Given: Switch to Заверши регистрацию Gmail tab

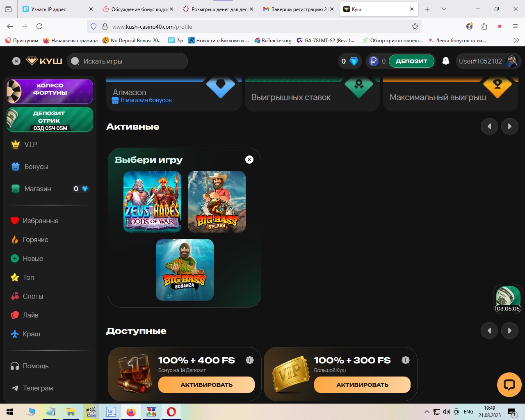Looking at the screenshot, I should coord(298,9).
